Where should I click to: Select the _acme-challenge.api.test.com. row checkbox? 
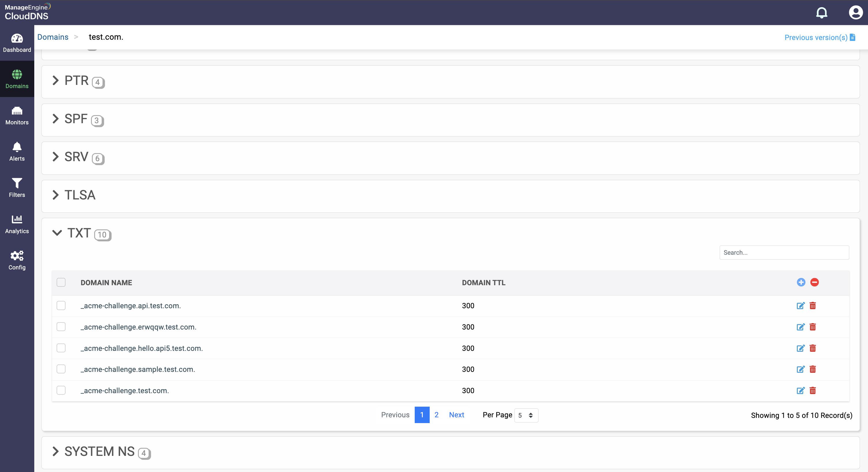[x=61, y=305]
